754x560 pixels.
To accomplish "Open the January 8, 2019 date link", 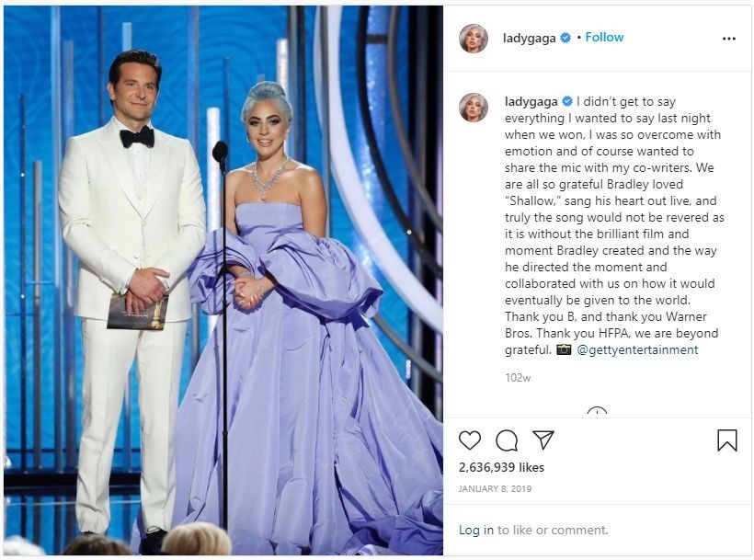I will point(495,489).
